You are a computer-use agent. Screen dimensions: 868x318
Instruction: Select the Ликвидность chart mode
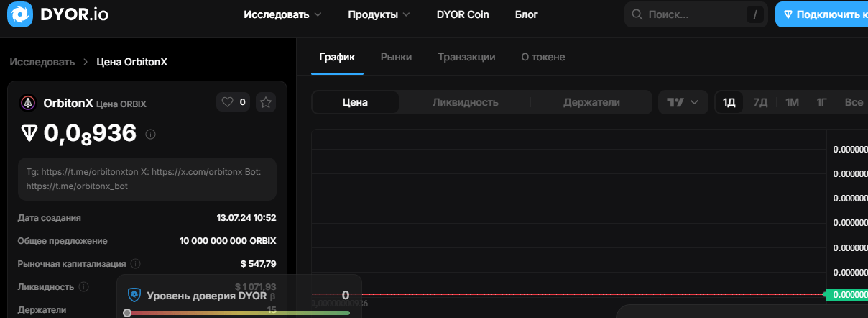[466, 102]
